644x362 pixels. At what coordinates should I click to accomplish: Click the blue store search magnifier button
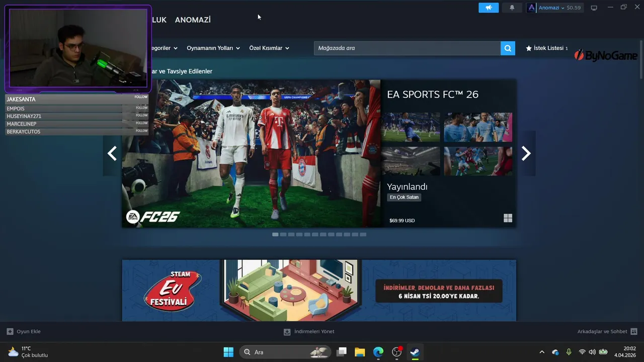[x=508, y=48]
